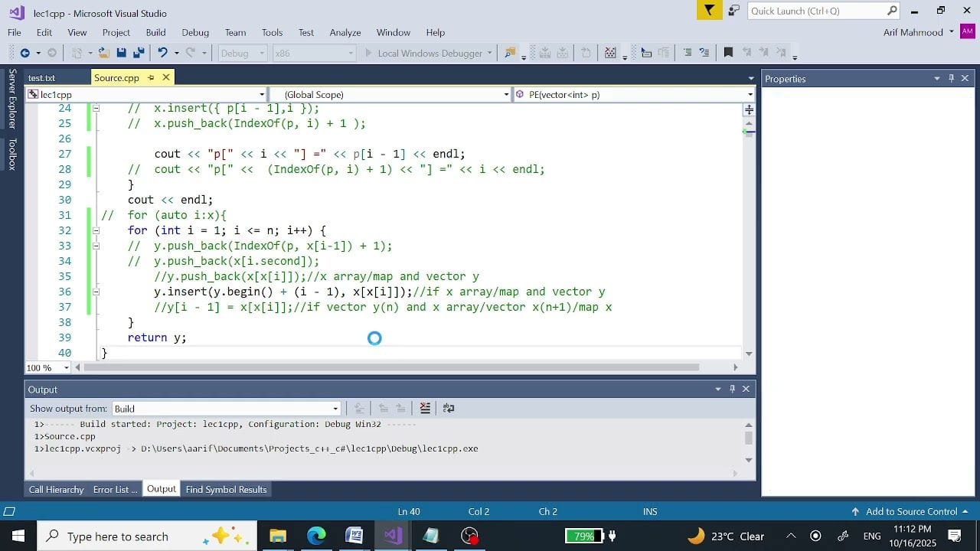Click the Windows Start button

18,536
